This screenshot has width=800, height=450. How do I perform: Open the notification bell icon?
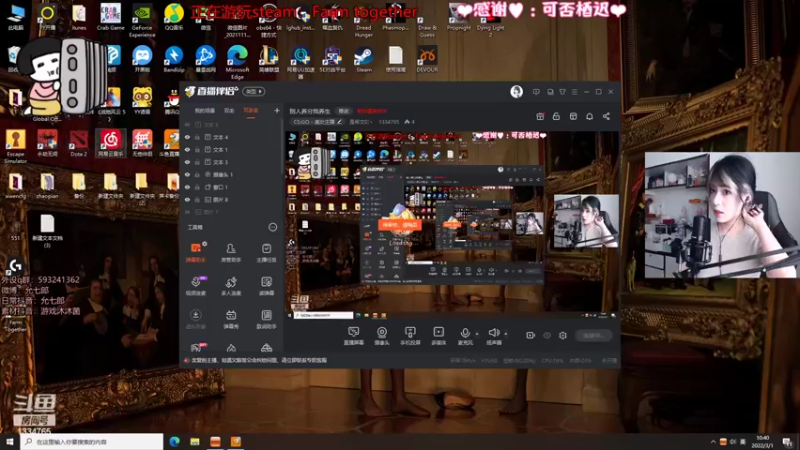tap(589, 116)
